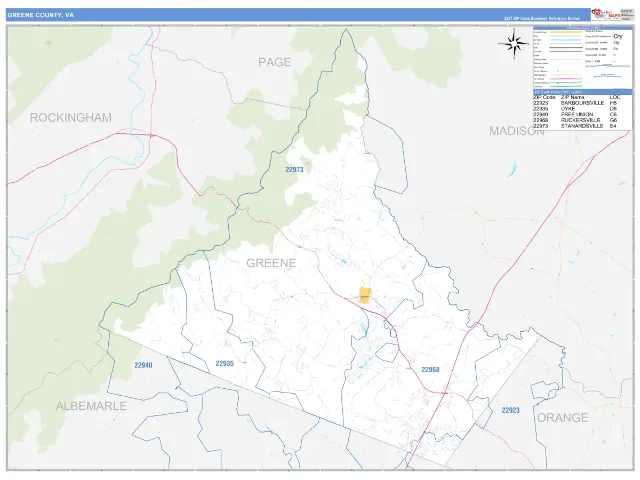Click the PAGE county label
This screenshot has width=640, height=480.
click(275, 62)
